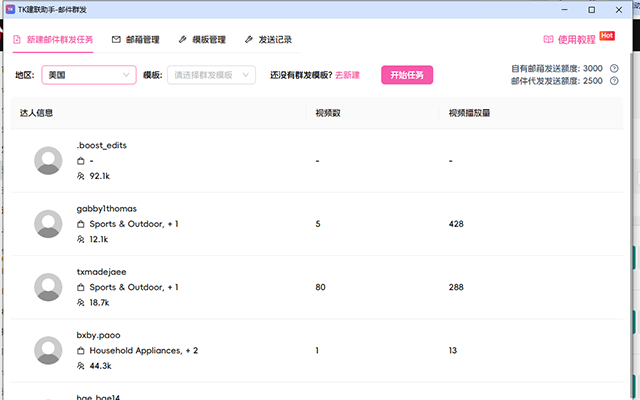Open the 发送记录 tab
This screenshot has height=400, width=640.
coord(268,40)
